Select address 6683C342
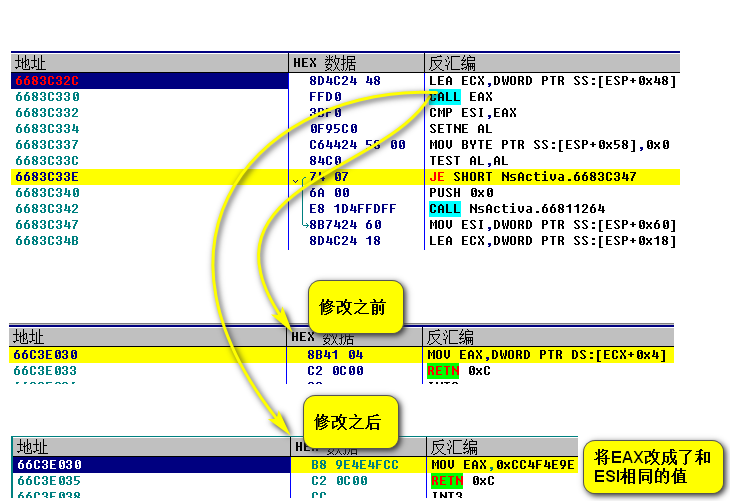This screenshot has width=730, height=501. [47, 209]
